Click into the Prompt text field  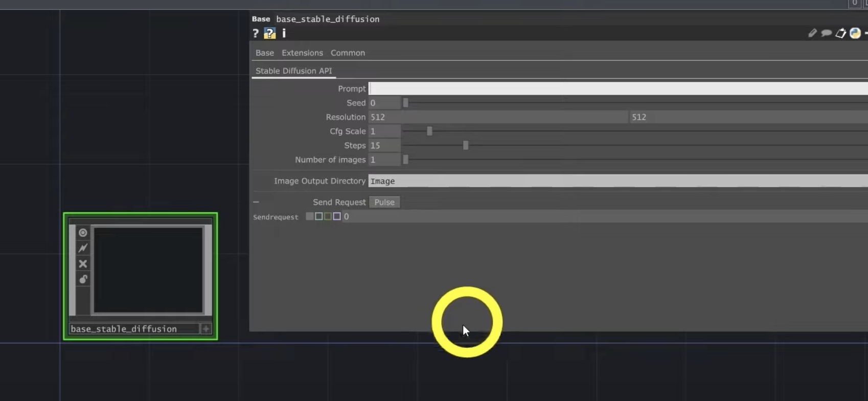click(618, 88)
